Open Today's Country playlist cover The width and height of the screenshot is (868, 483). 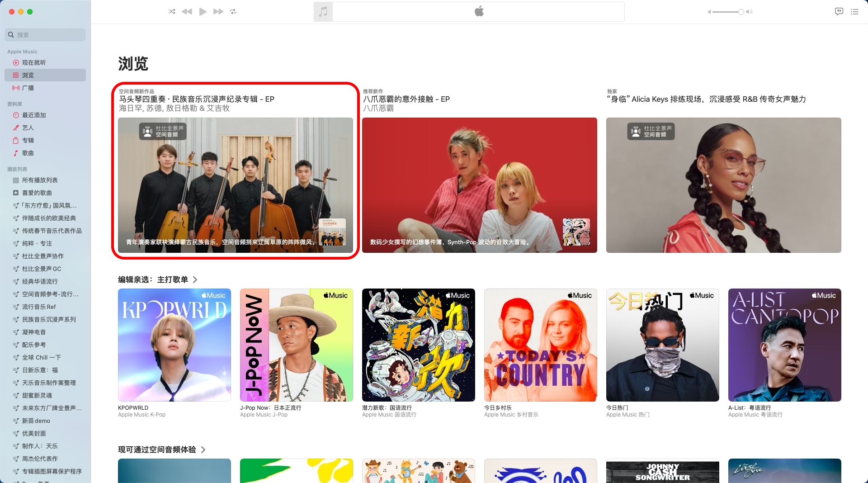541,345
